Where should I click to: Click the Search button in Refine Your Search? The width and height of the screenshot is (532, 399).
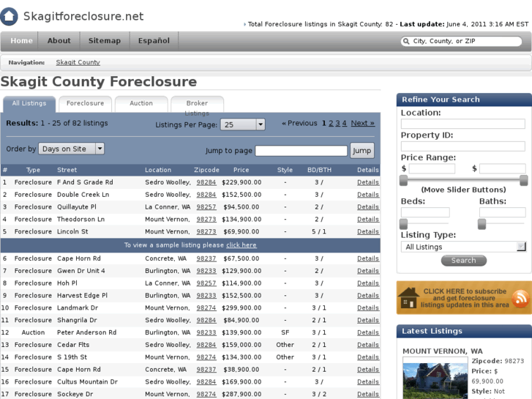pyautogui.click(x=463, y=261)
